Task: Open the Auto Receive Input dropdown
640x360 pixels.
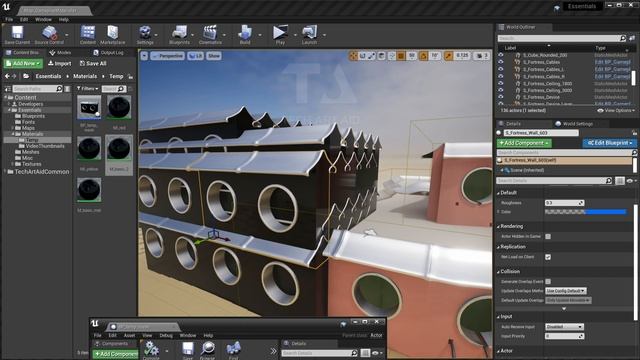Action: 564,327
